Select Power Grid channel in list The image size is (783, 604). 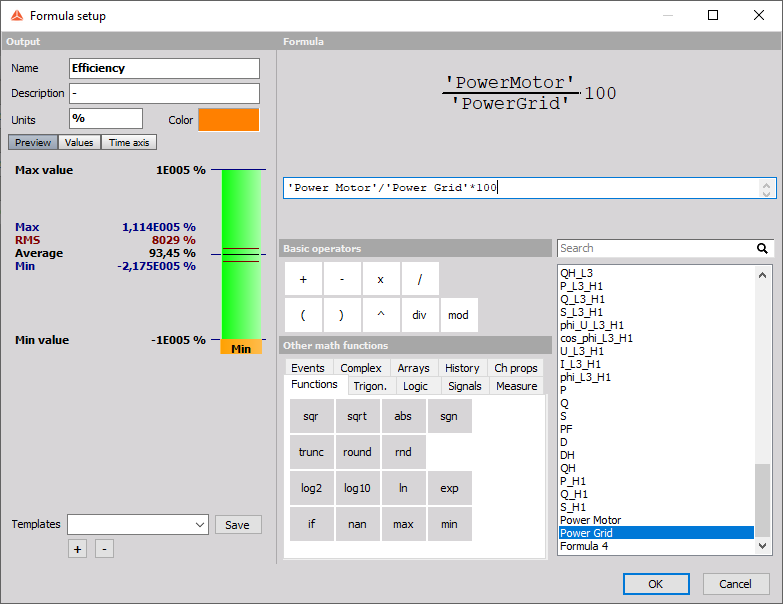pos(656,533)
